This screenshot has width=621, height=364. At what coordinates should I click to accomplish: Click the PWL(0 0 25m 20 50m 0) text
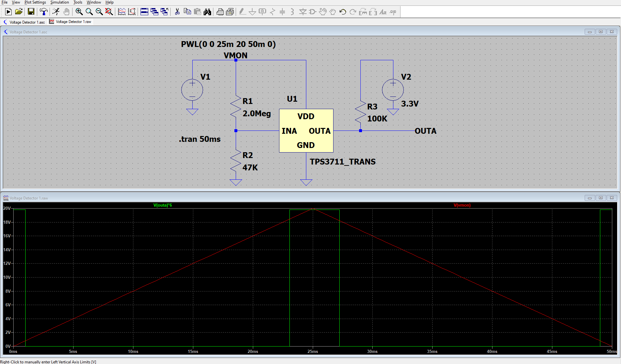coord(228,44)
